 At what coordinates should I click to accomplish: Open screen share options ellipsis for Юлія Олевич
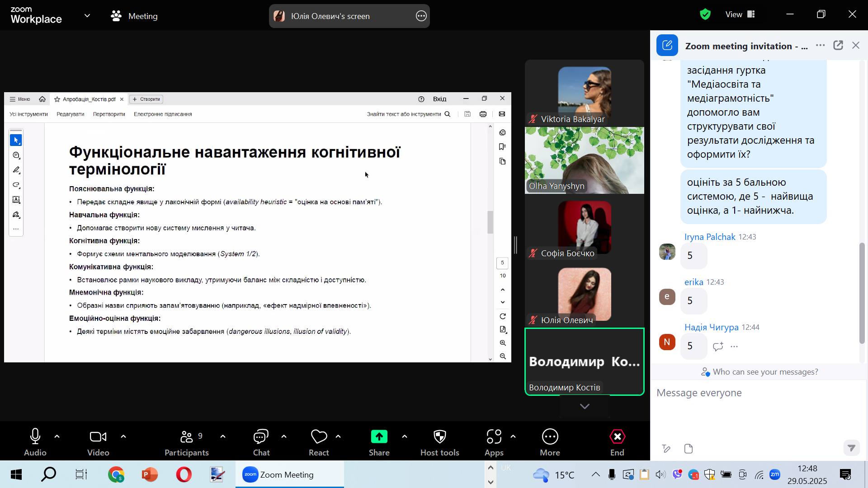tap(421, 16)
